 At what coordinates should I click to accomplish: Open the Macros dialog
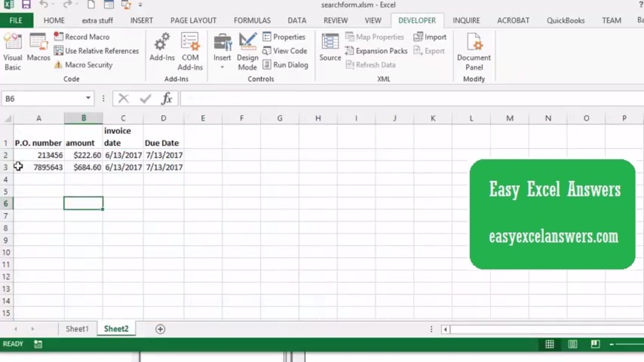(x=38, y=48)
